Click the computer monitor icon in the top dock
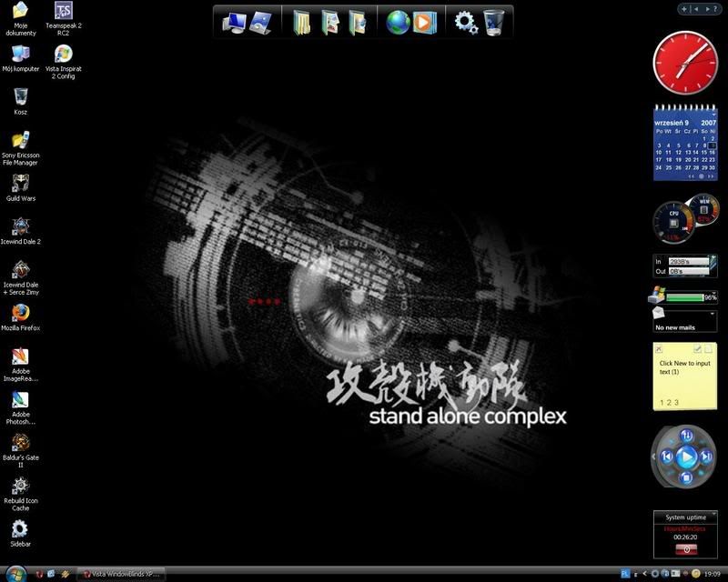Viewport: 728px width, 582px height. pos(234,22)
